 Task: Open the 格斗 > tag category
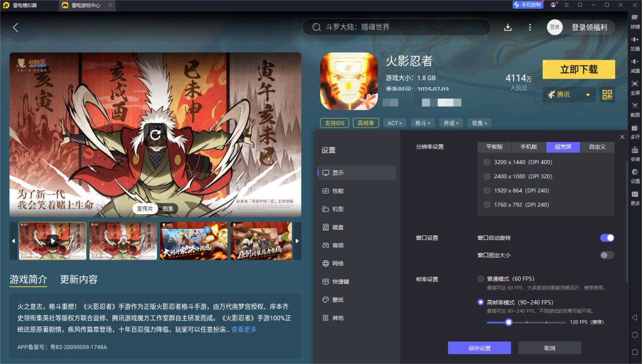(423, 123)
